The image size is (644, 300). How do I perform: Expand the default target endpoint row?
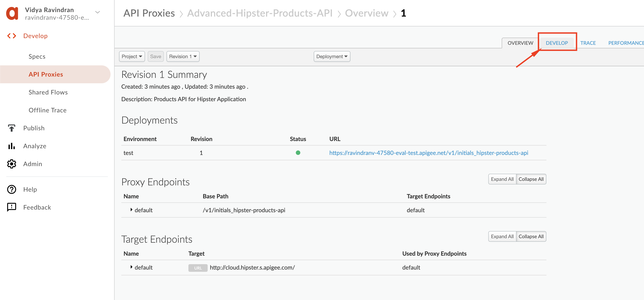(x=131, y=267)
